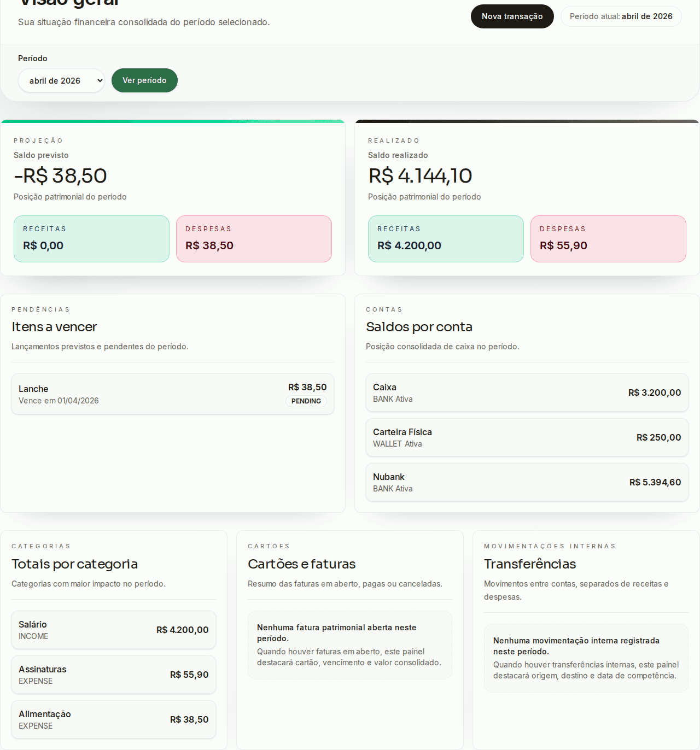The image size is (700, 750).
Task: Open the Carteira Física wallet account
Action: pos(527,437)
